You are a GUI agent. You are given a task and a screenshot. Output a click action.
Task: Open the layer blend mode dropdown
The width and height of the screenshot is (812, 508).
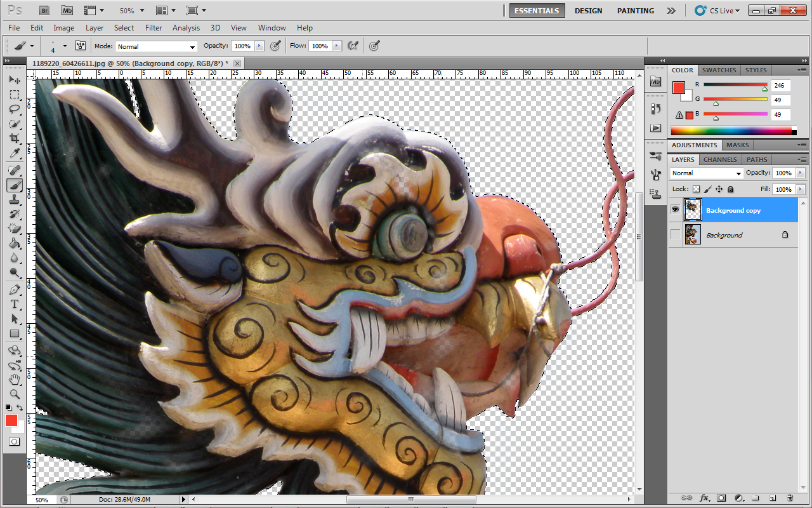click(x=707, y=173)
